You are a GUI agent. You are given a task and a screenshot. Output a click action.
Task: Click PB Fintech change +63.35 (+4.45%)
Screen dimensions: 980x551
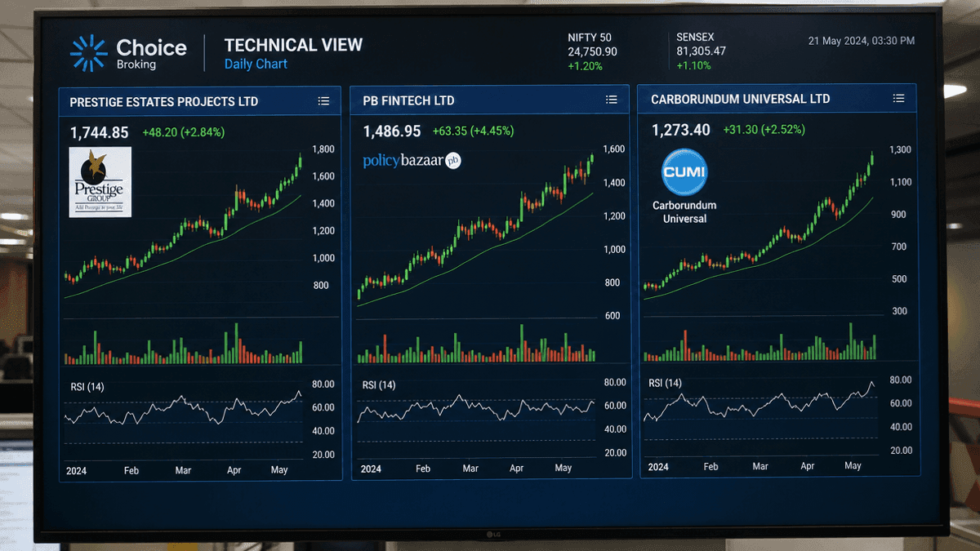coord(474,131)
